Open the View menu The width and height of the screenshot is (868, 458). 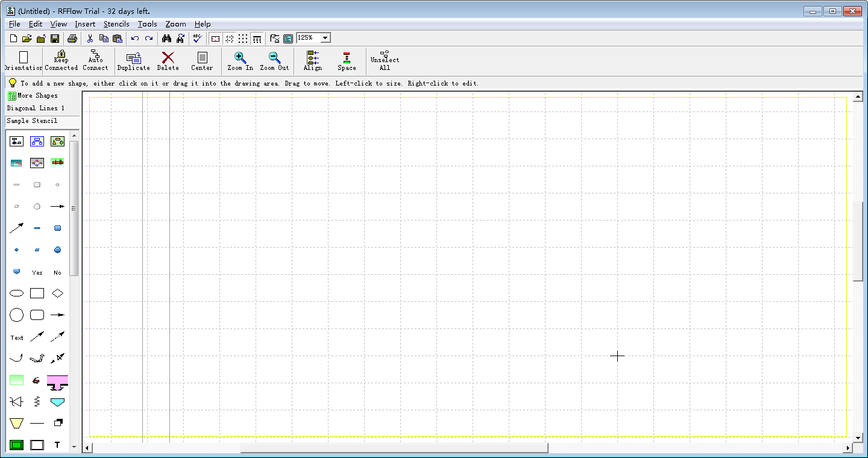pyautogui.click(x=58, y=24)
